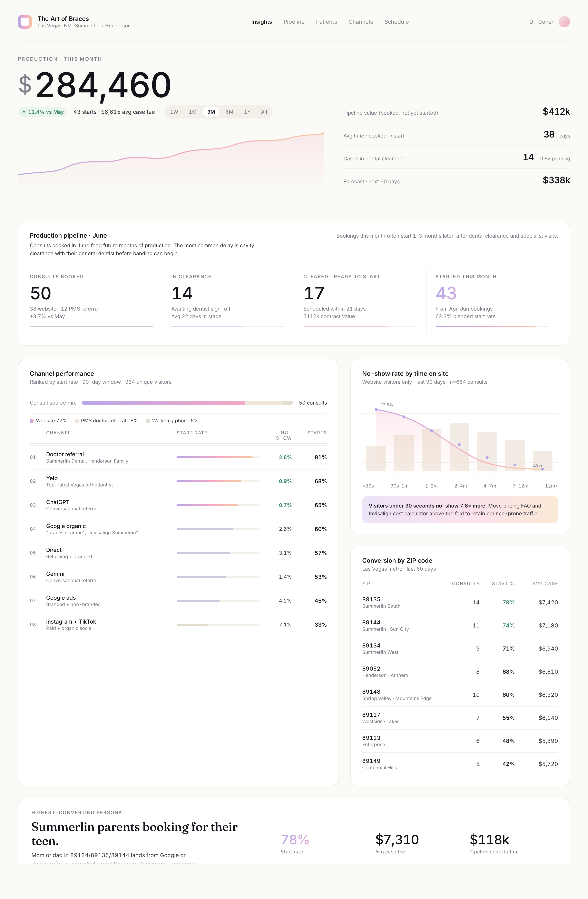Screen dimensions: 588x899
Task: Go to the Patients tab
Action: pos(326,22)
